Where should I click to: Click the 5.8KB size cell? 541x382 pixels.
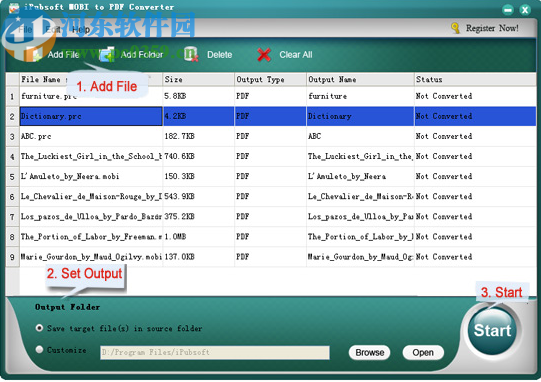198,96
